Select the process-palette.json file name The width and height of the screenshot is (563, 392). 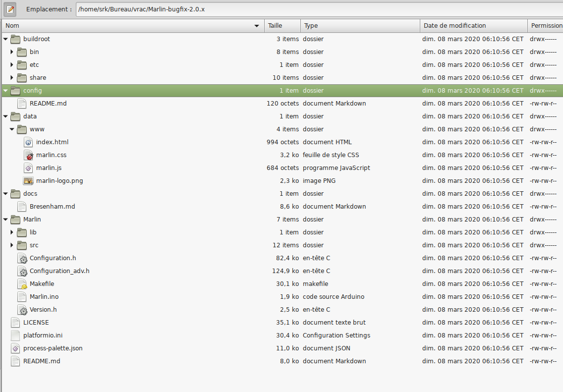point(53,348)
